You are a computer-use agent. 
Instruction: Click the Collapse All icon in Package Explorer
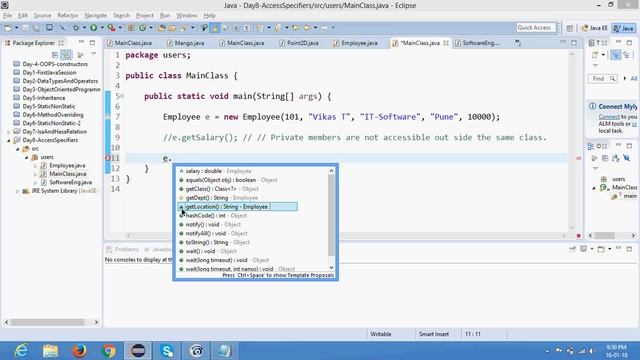(55, 54)
